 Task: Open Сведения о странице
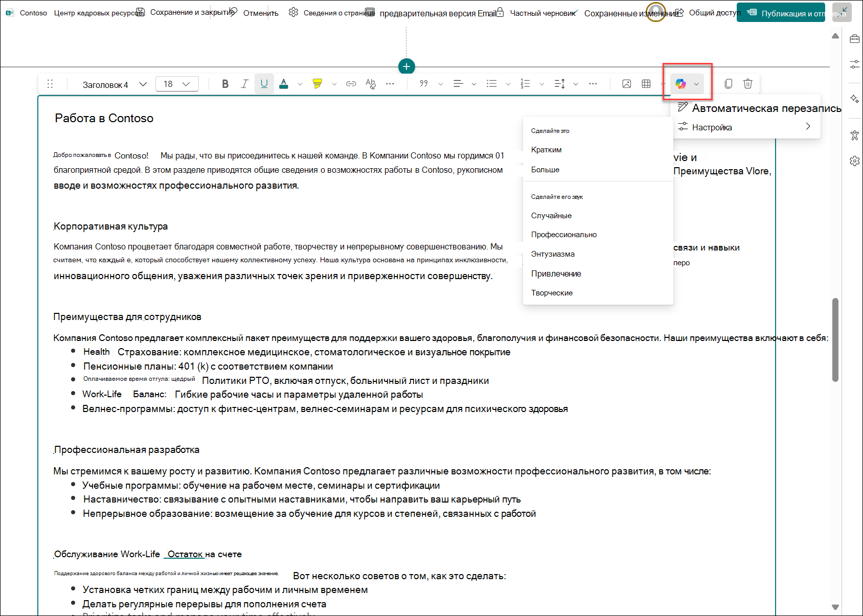coord(331,12)
